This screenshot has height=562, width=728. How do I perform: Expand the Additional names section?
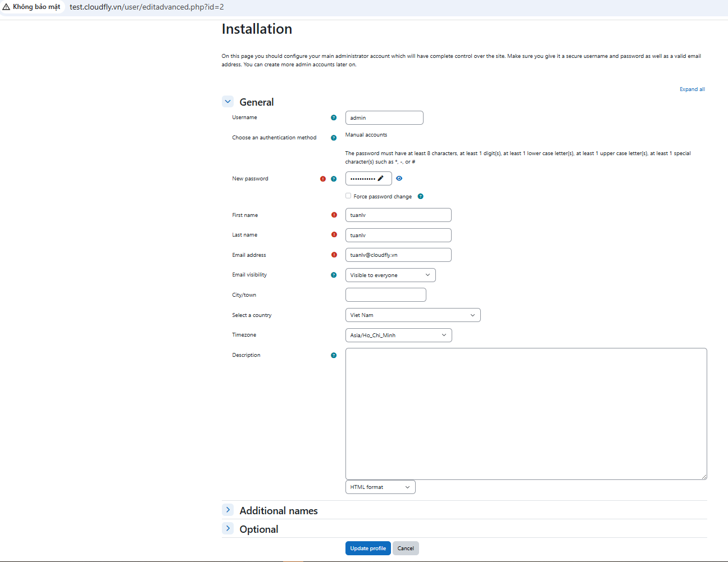pyautogui.click(x=228, y=510)
